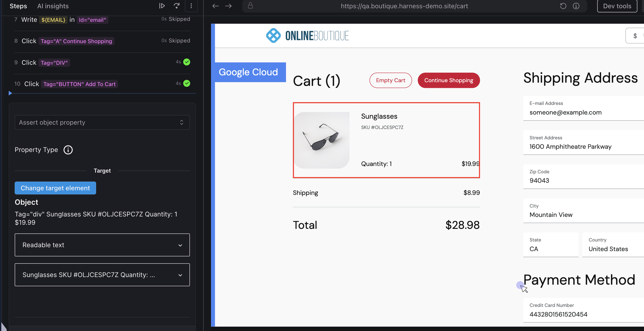Image resolution: width=644 pixels, height=331 pixels.
Task: Open the three-dot more options menu
Action: coord(191,6)
